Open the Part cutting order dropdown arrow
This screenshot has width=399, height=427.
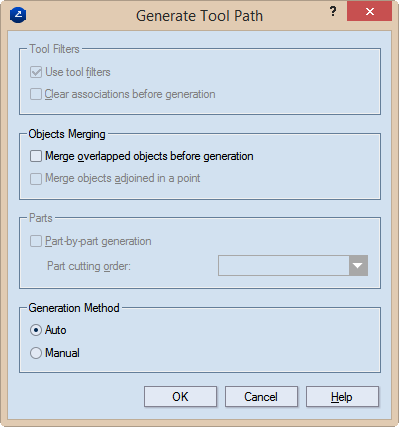[358, 266]
